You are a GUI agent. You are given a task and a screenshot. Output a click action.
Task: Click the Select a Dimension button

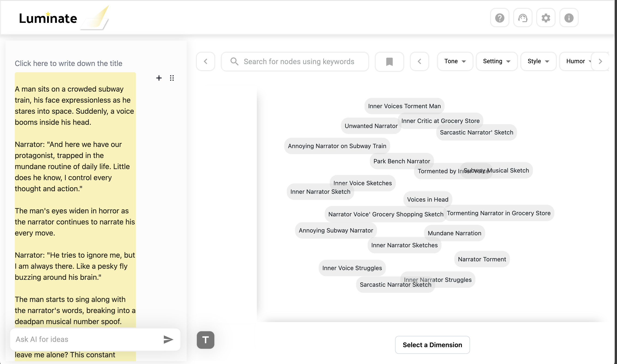(x=432, y=345)
